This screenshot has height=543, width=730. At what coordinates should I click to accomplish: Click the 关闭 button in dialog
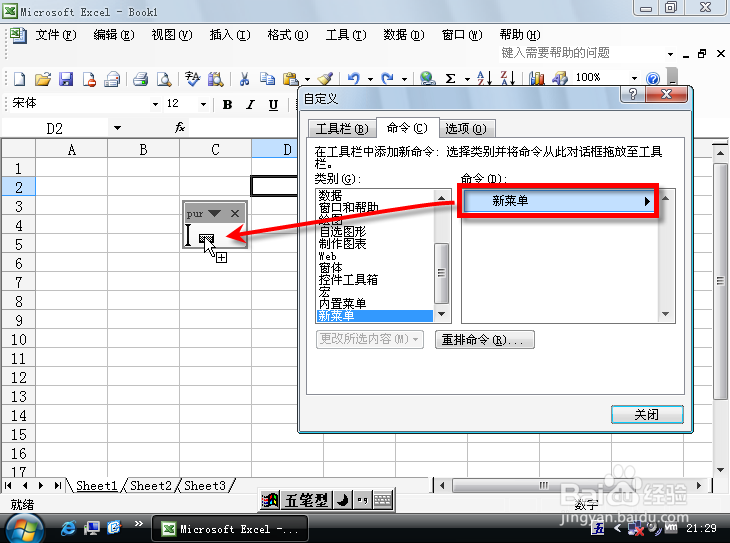647,414
